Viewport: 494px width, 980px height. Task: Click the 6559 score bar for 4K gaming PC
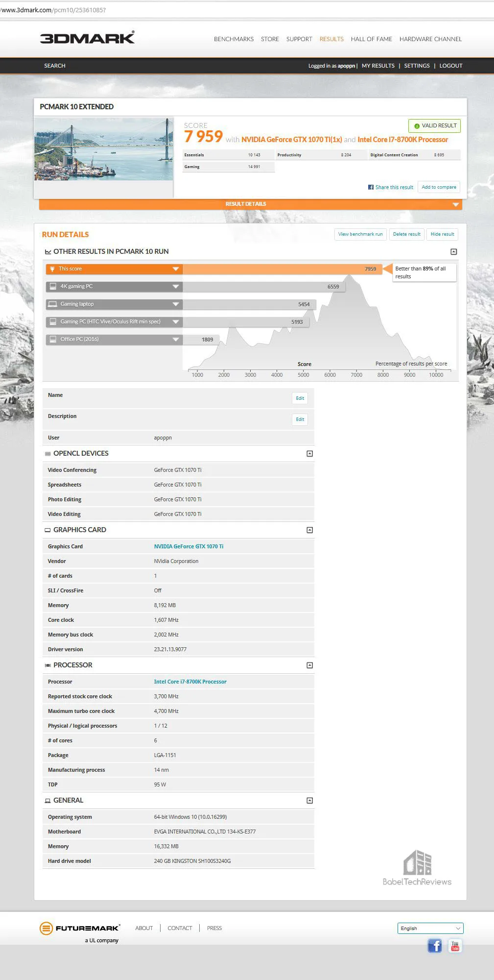pyautogui.click(x=264, y=287)
